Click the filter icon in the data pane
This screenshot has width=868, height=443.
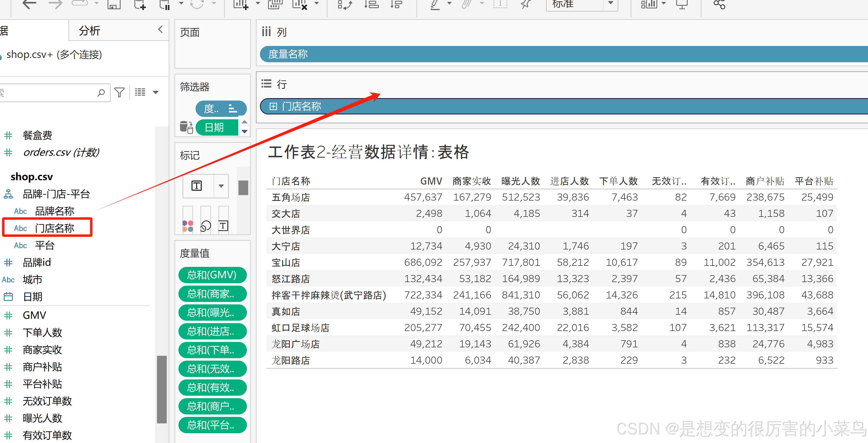coord(119,92)
